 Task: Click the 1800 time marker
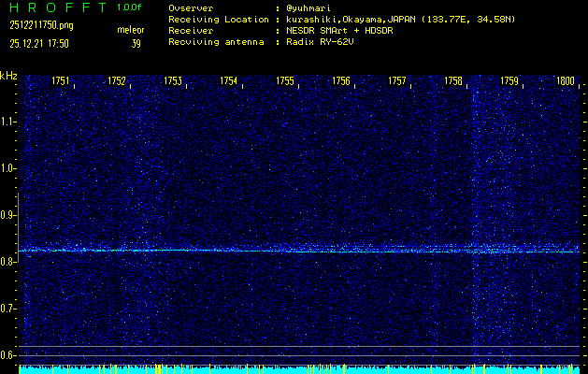point(565,81)
